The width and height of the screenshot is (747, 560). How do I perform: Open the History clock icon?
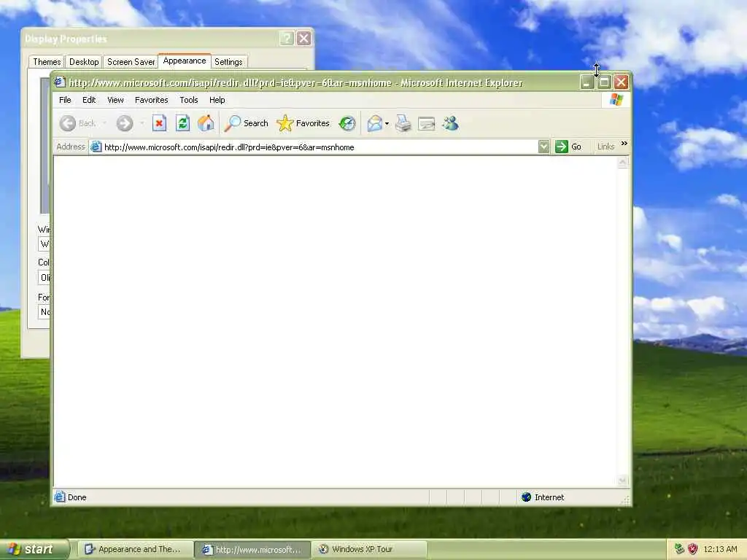point(347,123)
